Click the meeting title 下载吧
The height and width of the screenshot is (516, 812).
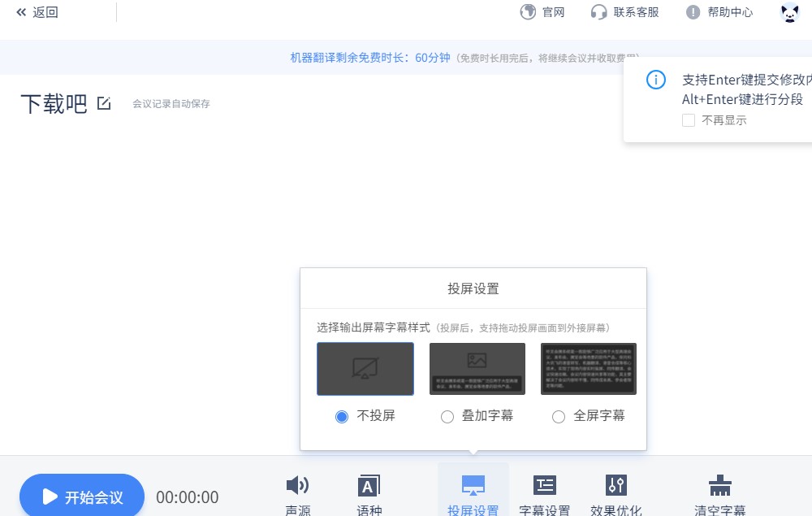(54, 104)
